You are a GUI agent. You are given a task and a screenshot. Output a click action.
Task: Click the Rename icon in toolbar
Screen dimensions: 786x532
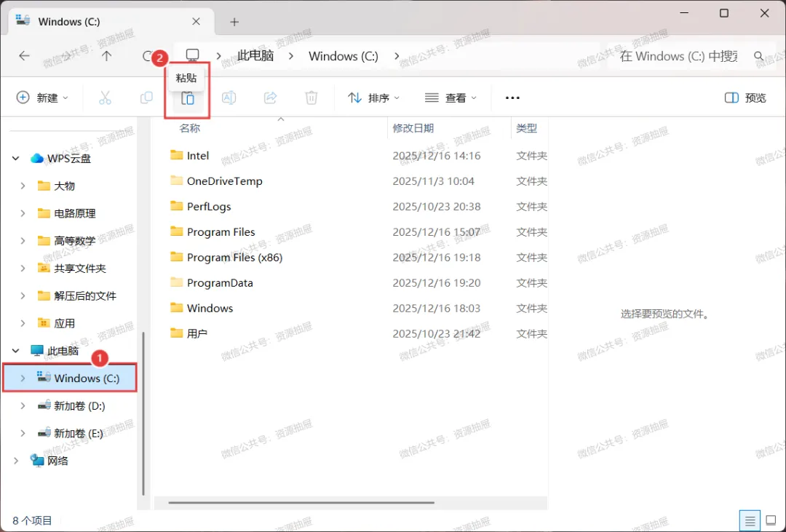tap(229, 98)
